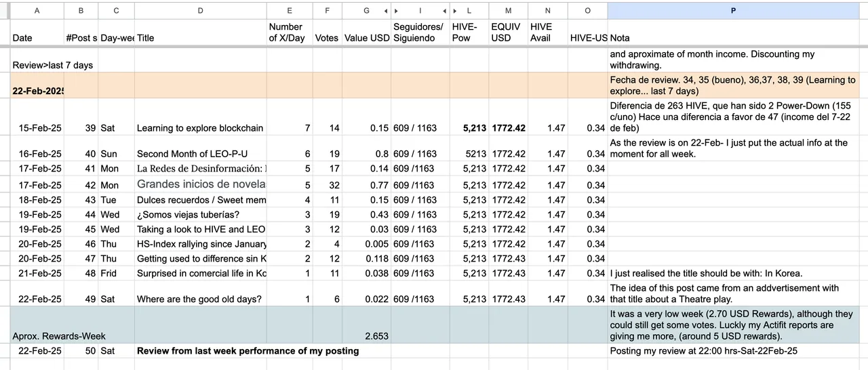
Task: Expand hidden columns arrow left of column I
Action: 396,10
